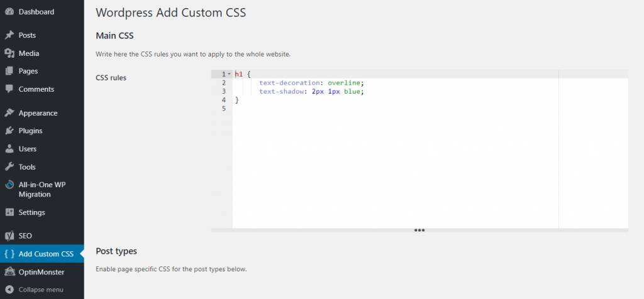Collapse the h1 rule fold arrow
The height and width of the screenshot is (299, 644).
[230, 74]
